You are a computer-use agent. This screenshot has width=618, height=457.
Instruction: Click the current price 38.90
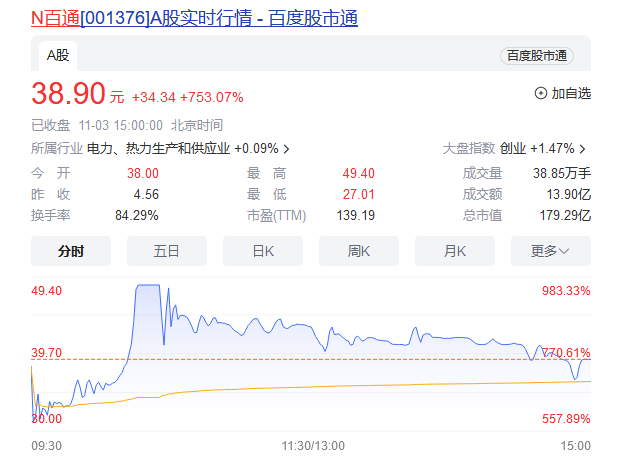(x=68, y=93)
